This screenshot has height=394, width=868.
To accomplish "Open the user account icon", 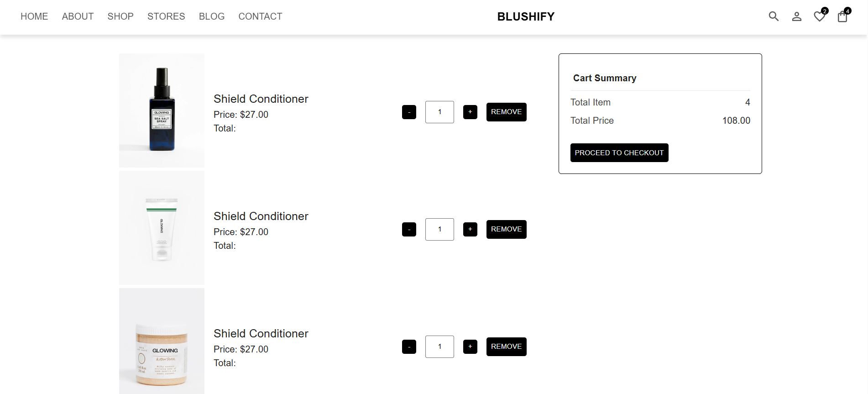I will (796, 16).
